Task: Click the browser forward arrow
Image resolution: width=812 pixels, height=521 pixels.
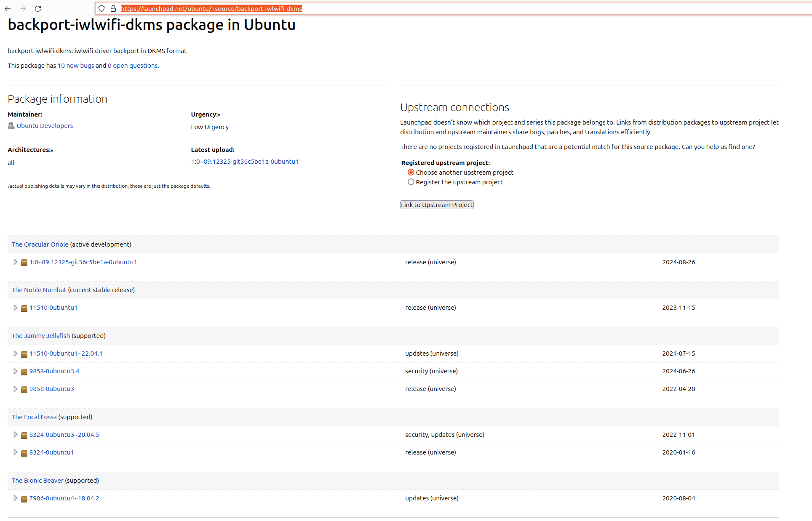Action: coord(23,8)
